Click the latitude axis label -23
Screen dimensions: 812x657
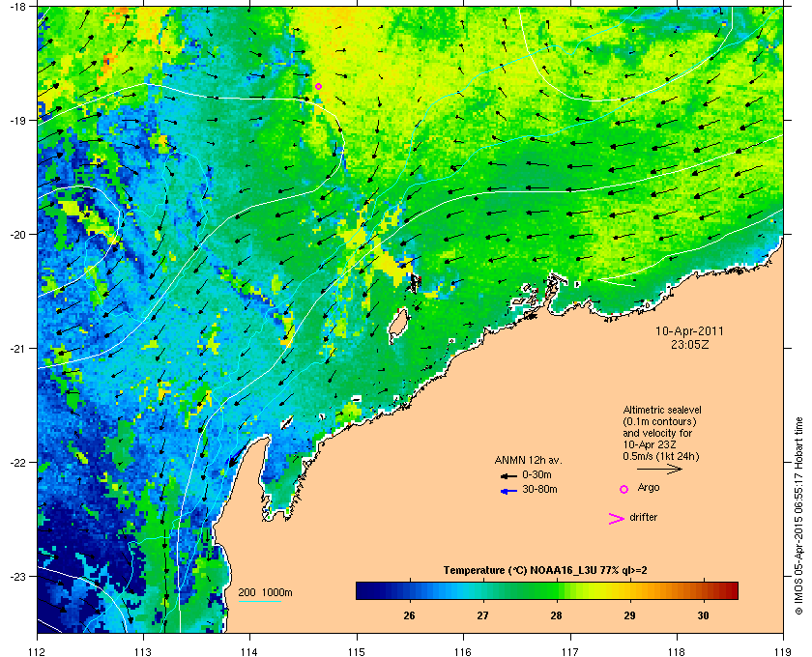18,576
